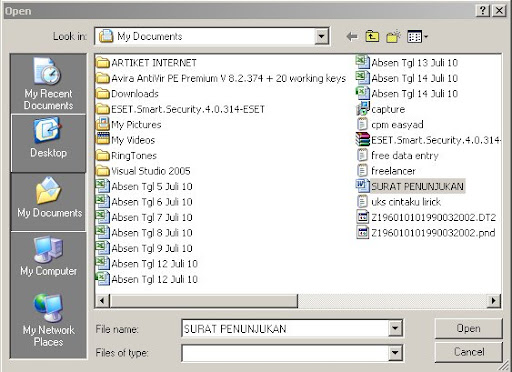Select file Absen Tgl 8 Juli 10

click(144, 232)
